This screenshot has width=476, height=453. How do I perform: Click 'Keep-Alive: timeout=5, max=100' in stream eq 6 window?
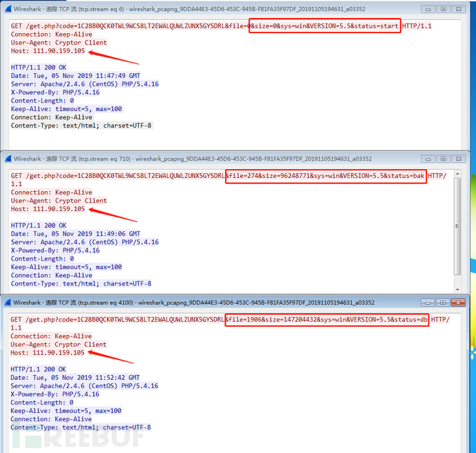click(66, 109)
